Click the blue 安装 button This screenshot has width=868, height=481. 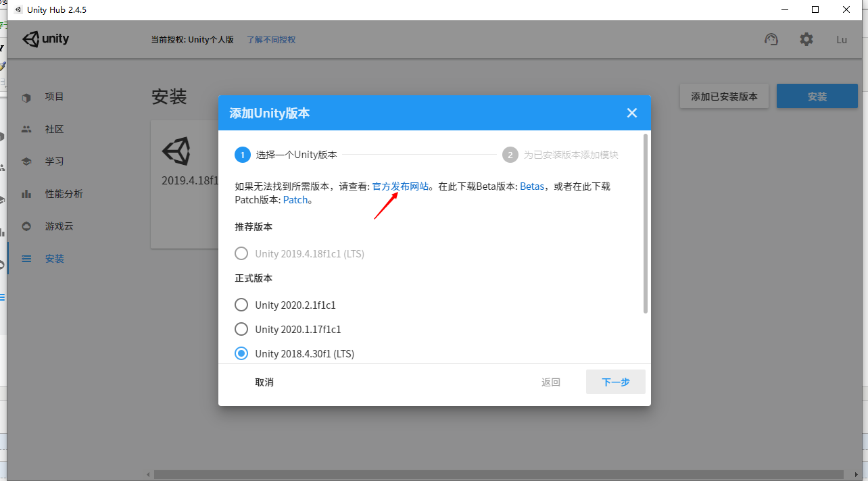[x=817, y=97]
